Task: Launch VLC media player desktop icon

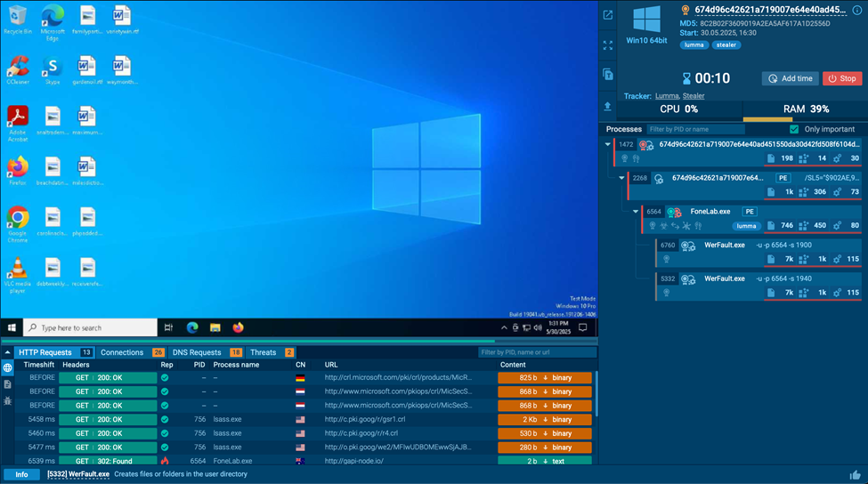Action: click(18, 276)
